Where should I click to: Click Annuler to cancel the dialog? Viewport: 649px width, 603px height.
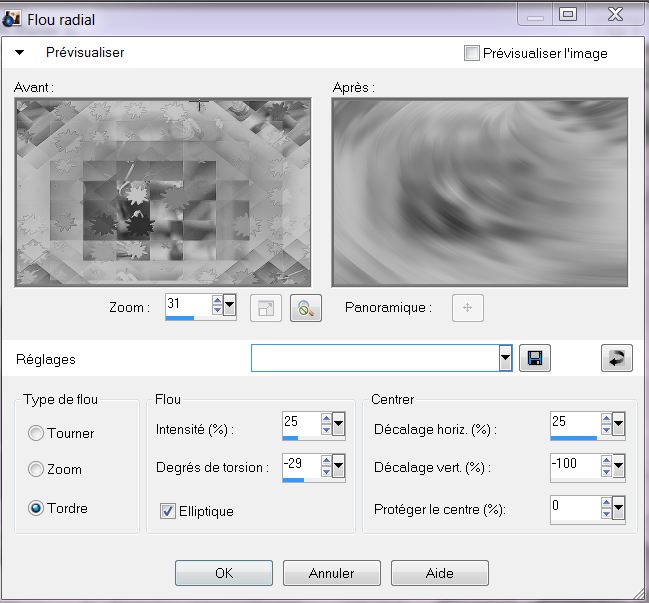[x=332, y=573]
